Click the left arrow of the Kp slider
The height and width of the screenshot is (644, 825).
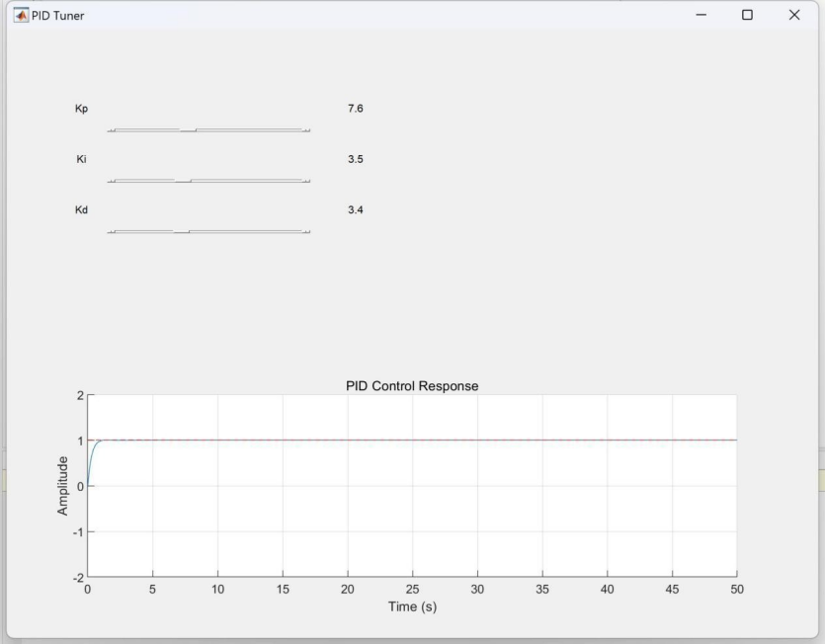click(111, 130)
